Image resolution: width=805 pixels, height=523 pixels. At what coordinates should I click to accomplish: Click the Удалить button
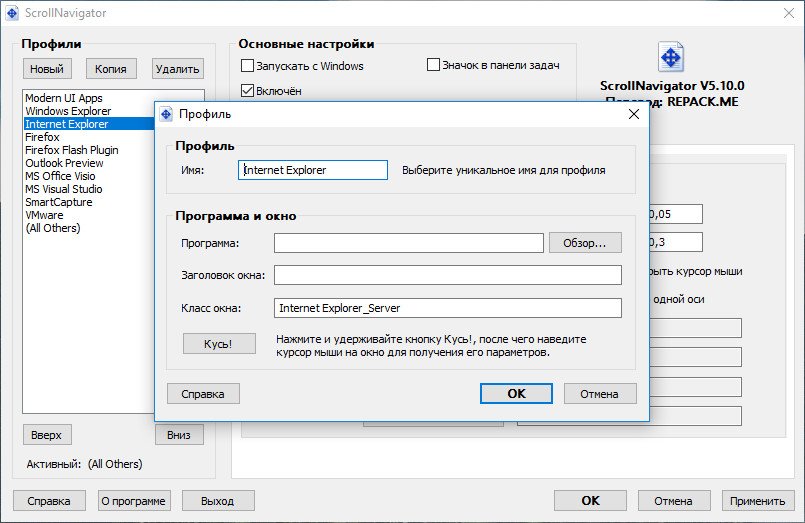point(178,69)
